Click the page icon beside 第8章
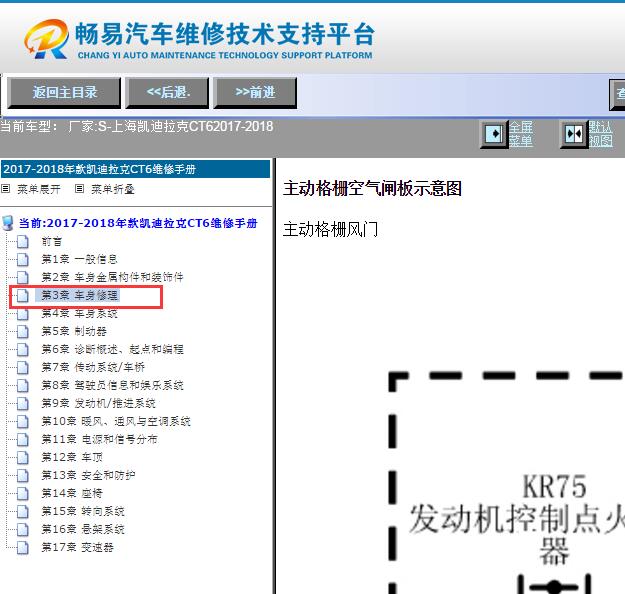The height and width of the screenshot is (594, 625). [23, 385]
